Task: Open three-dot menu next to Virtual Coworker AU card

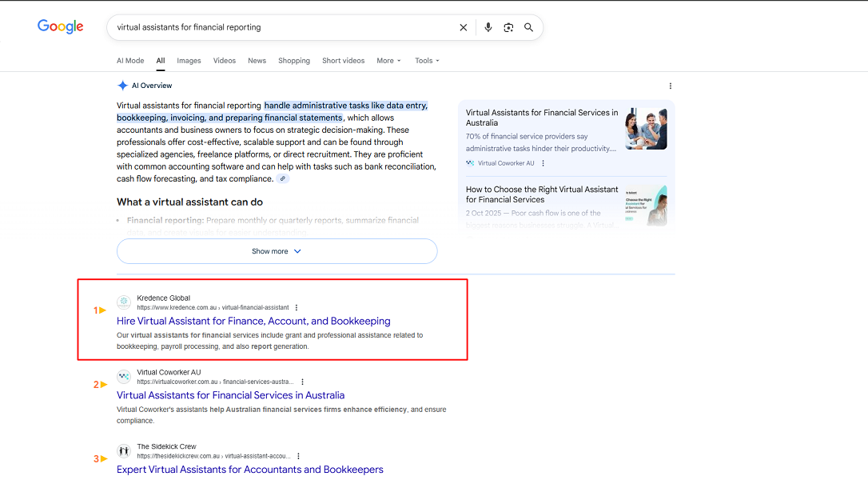Action: click(x=543, y=163)
